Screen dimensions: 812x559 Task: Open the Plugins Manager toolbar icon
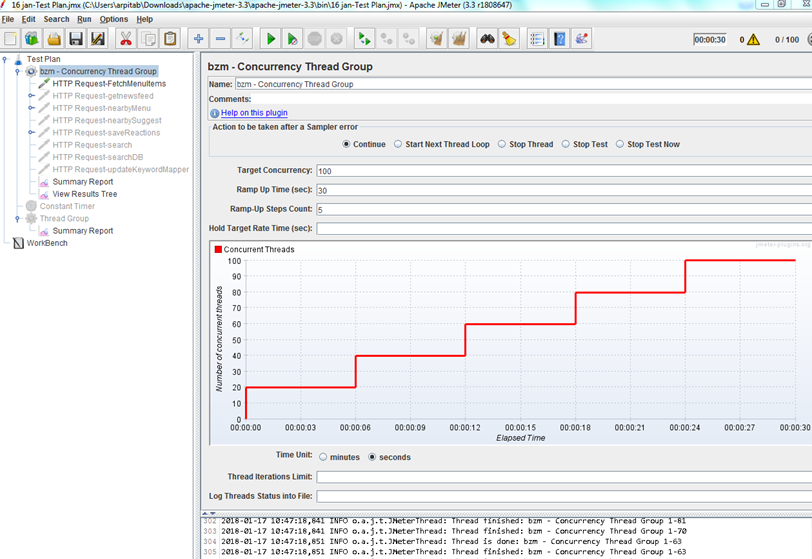pos(581,39)
